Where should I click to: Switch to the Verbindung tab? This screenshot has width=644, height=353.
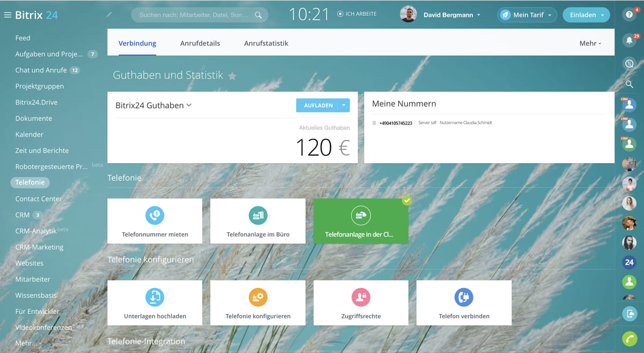[x=137, y=43]
